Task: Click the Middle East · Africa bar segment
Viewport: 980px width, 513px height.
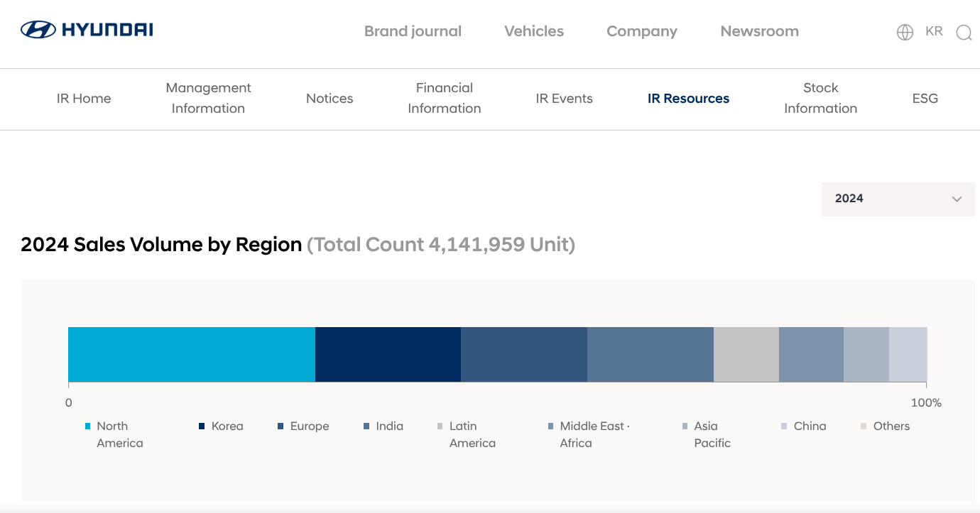Action: pyautogui.click(x=811, y=354)
